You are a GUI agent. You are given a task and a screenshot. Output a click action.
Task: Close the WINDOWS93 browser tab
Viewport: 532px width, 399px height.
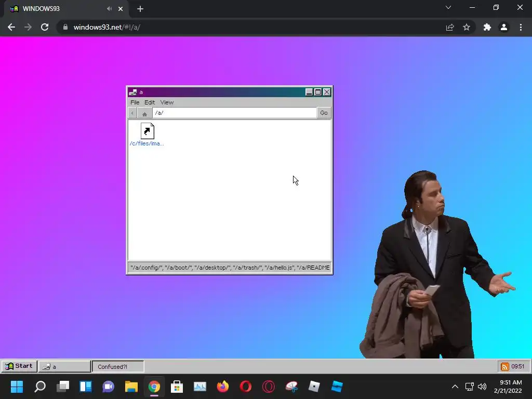[x=121, y=9]
